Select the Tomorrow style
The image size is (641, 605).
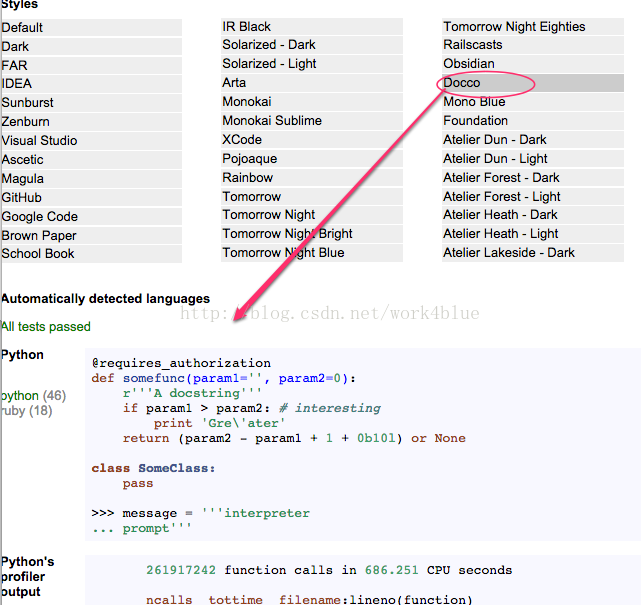point(312,197)
